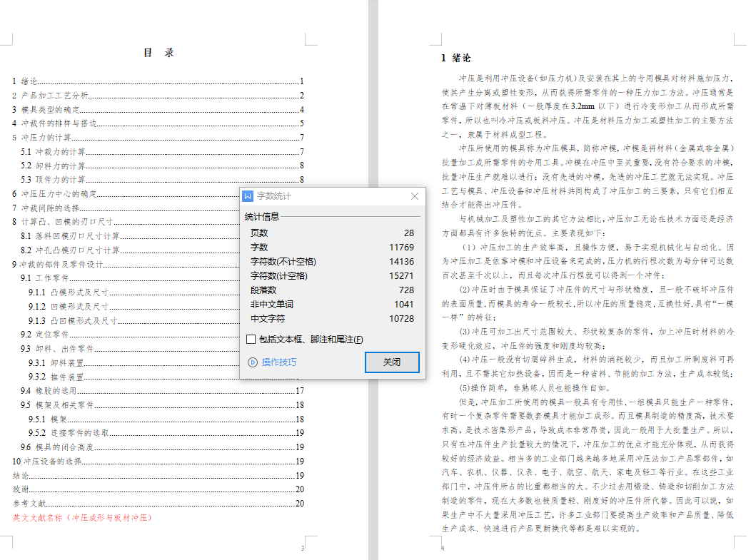
Task: Select the 非中文单词 value 1041
Action: coord(403,305)
